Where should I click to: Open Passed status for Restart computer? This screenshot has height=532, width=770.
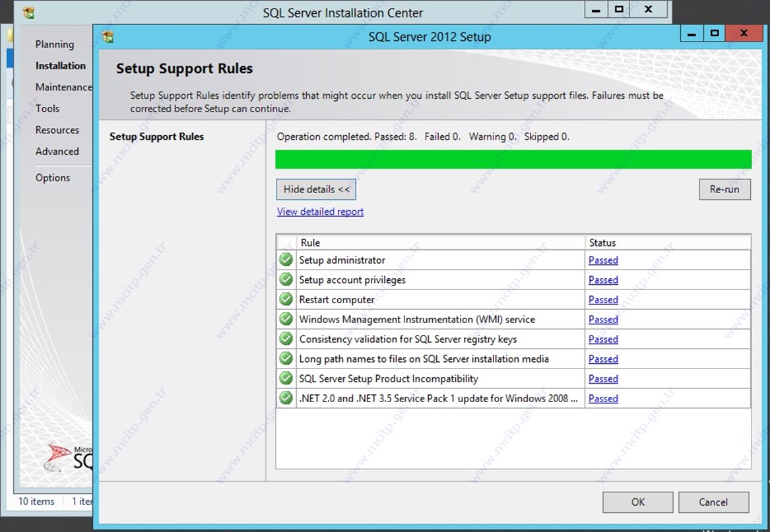pos(603,299)
